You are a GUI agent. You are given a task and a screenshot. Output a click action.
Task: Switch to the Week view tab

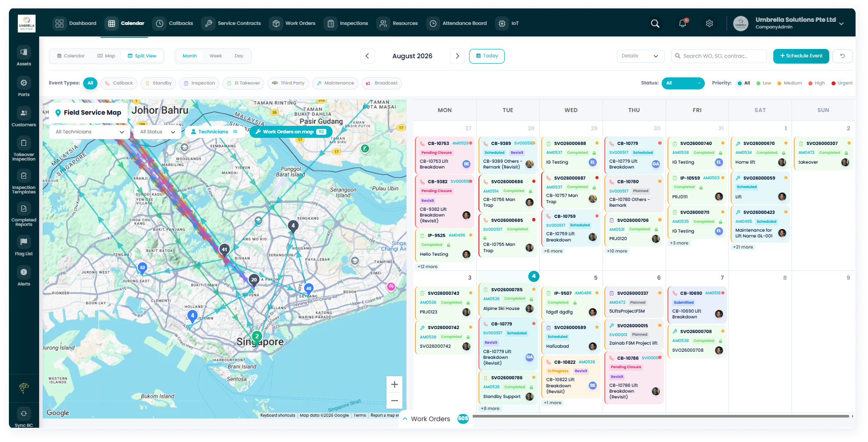(216, 56)
